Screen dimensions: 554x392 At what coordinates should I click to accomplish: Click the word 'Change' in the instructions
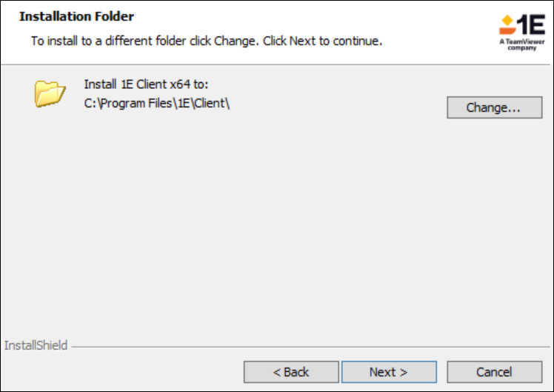coord(233,40)
